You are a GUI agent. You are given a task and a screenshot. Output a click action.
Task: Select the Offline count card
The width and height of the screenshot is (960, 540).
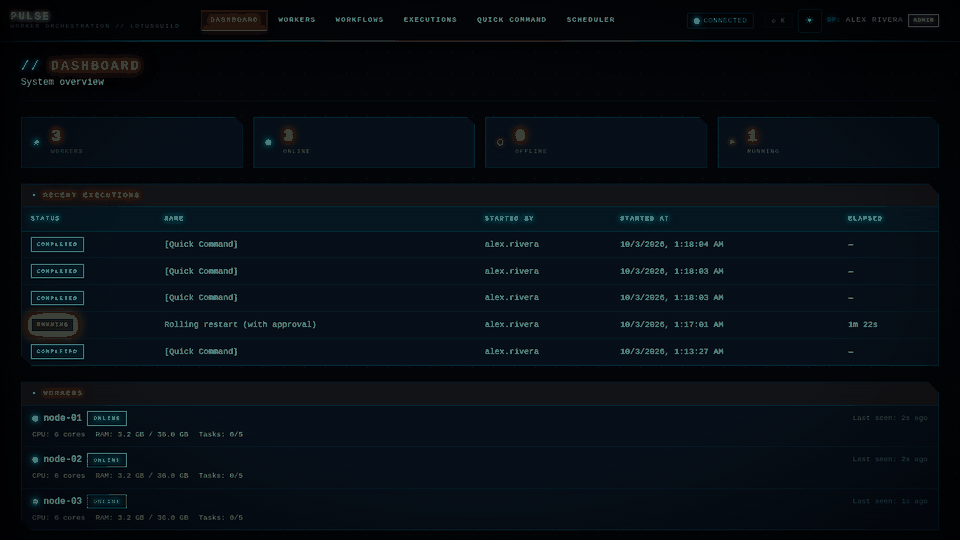click(x=596, y=142)
